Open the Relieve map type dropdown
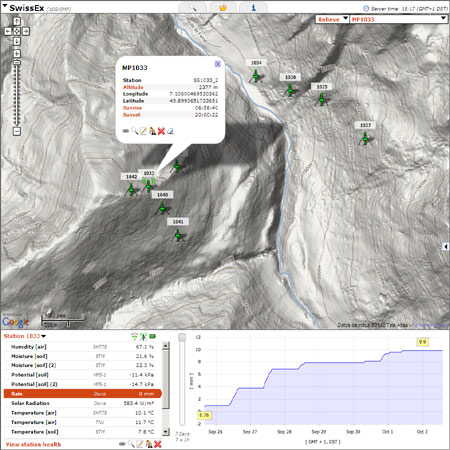 [332, 19]
